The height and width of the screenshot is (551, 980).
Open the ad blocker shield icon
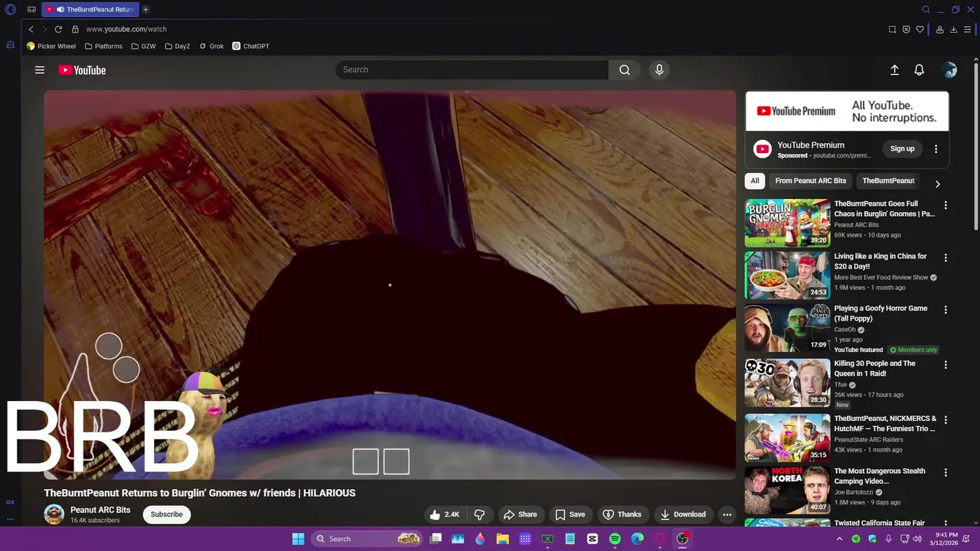click(906, 29)
